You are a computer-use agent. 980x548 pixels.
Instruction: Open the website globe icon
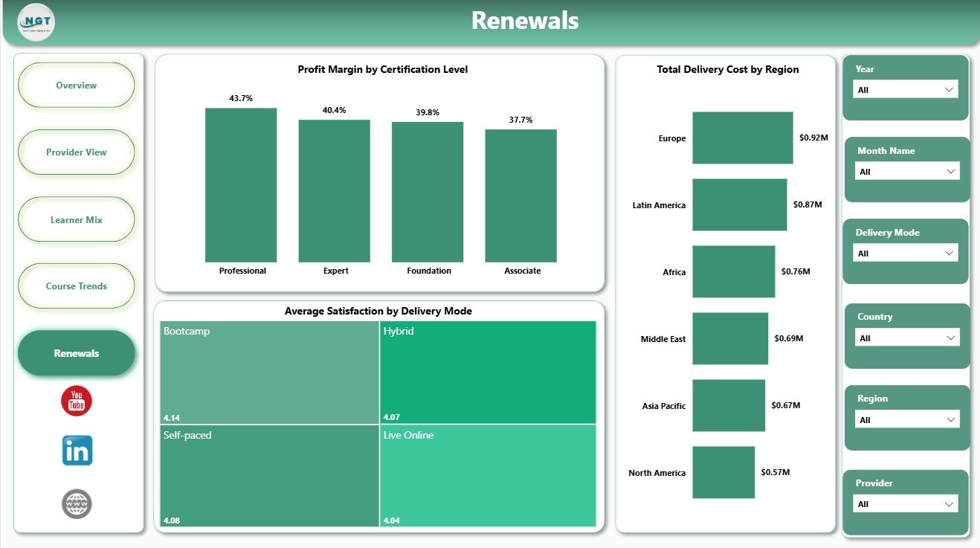click(77, 503)
